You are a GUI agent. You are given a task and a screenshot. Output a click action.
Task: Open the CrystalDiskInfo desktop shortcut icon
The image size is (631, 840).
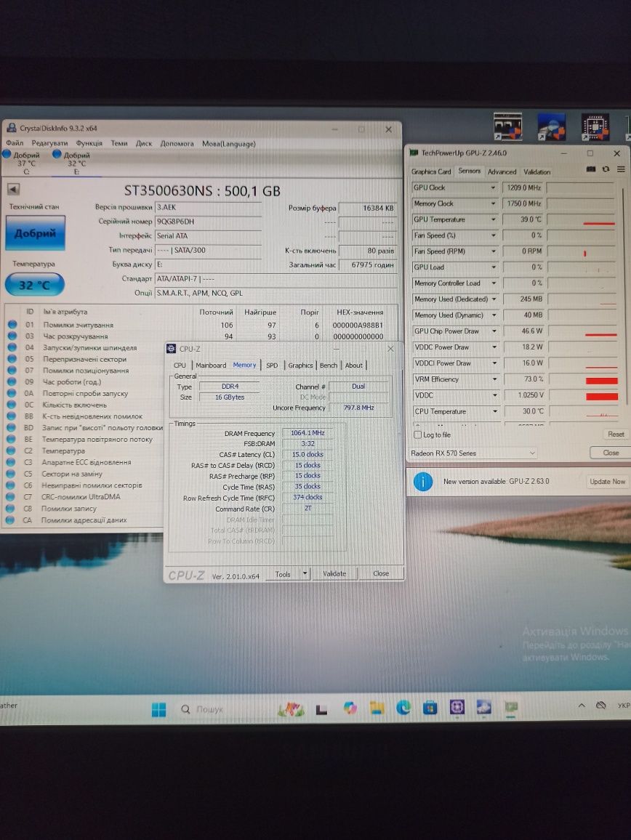552,127
